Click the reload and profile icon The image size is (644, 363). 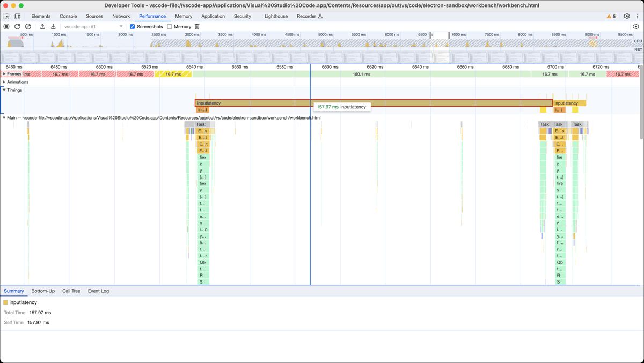17,26
